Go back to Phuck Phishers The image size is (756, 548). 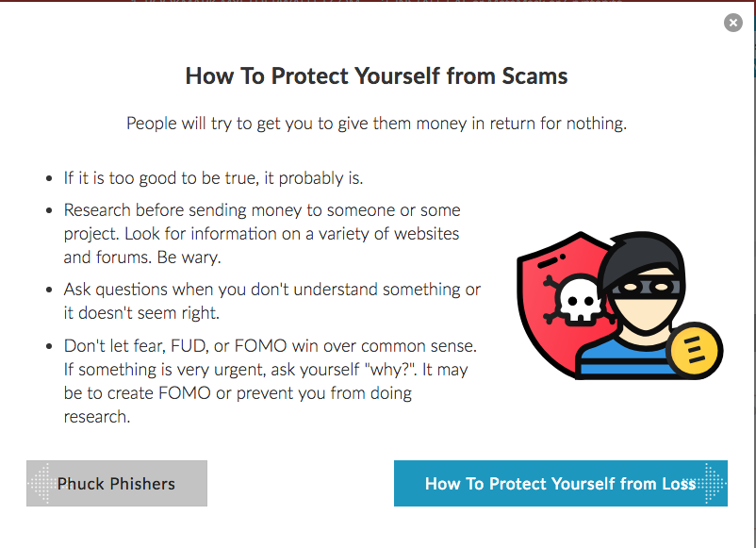click(117, 483)
